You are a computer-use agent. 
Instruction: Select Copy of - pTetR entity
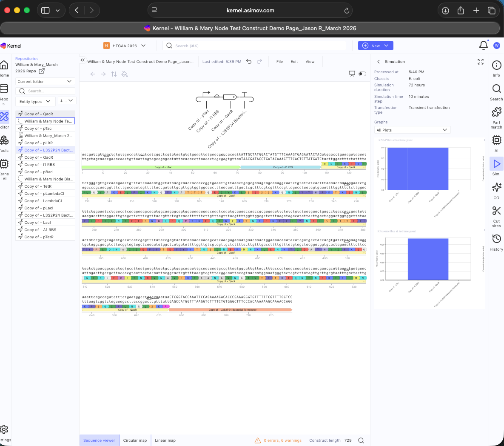pos(46,237)
